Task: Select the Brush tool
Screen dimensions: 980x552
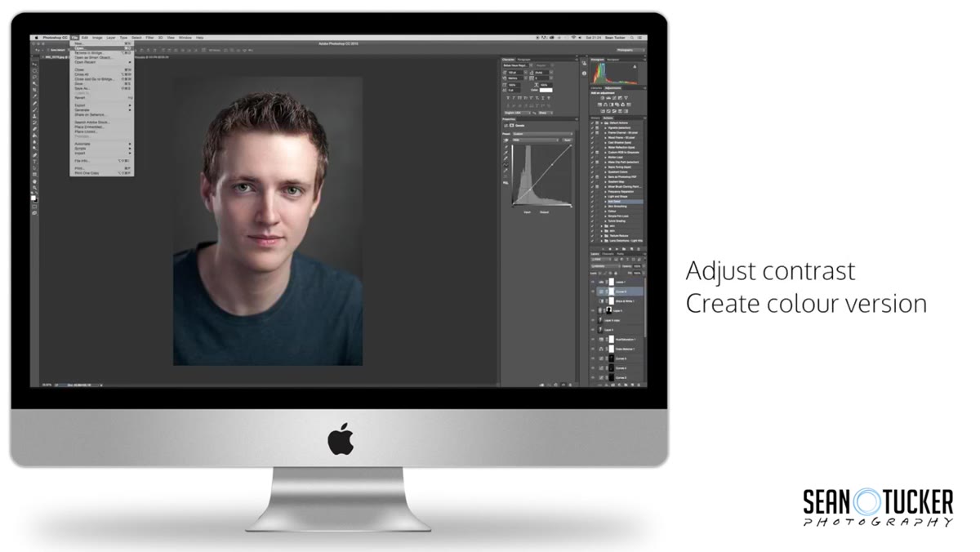Action: [34, 109]
